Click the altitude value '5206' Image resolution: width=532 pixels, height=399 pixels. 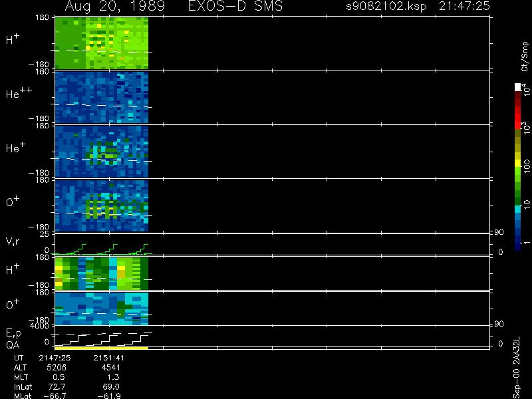[57, 368]
